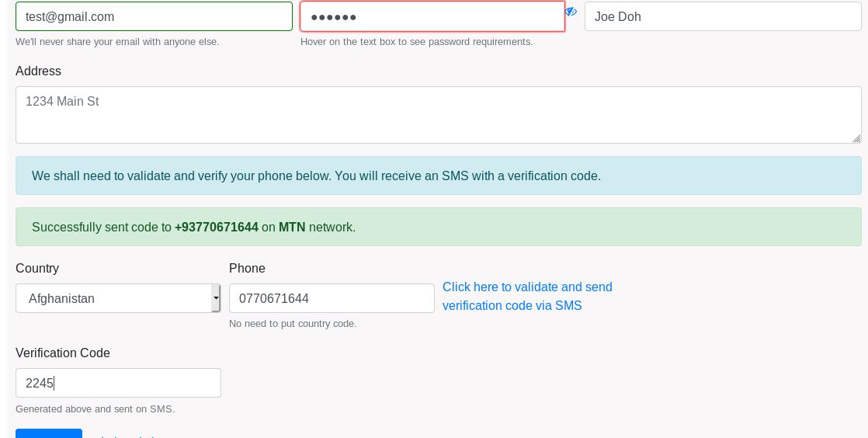Image resolution: width=868 pixels, height=438 pixels.
Task: Toggle password visibility eye icon
Action: point(571,12)
